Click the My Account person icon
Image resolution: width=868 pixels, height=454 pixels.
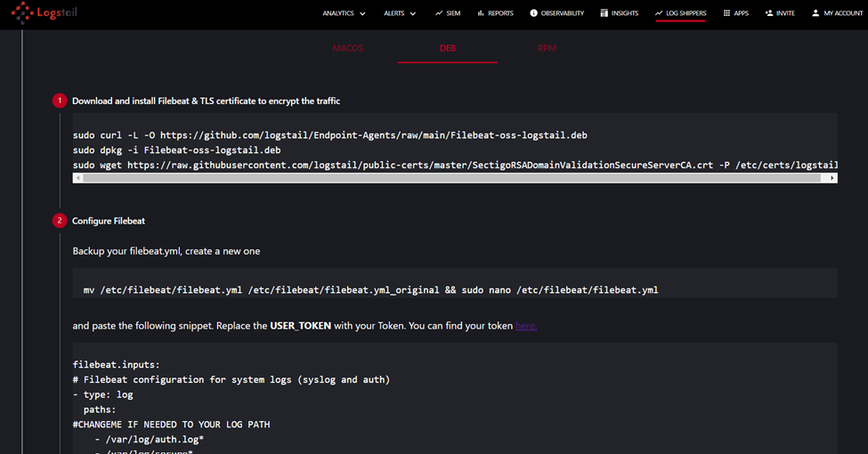tap(815, 13)
